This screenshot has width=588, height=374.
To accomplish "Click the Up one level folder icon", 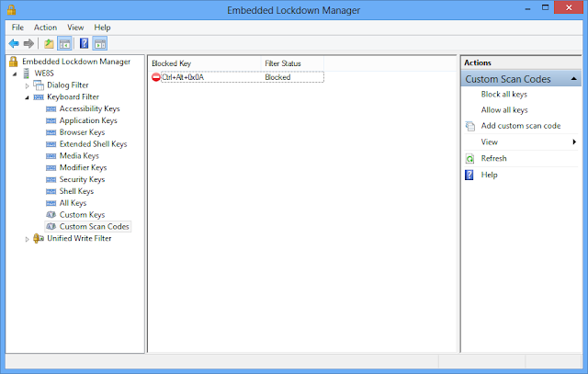I will tap(49, 43).
